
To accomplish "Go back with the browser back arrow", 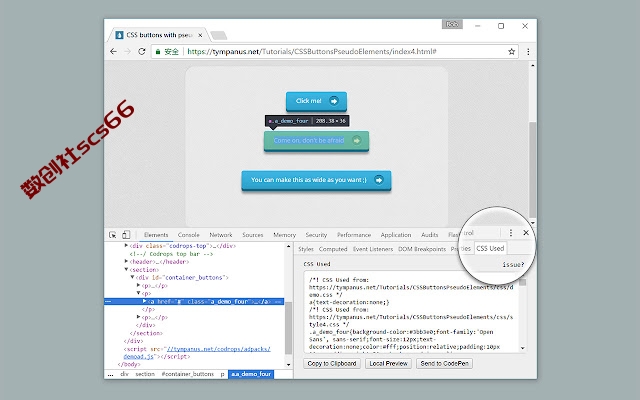I will [x=113, y=51].
